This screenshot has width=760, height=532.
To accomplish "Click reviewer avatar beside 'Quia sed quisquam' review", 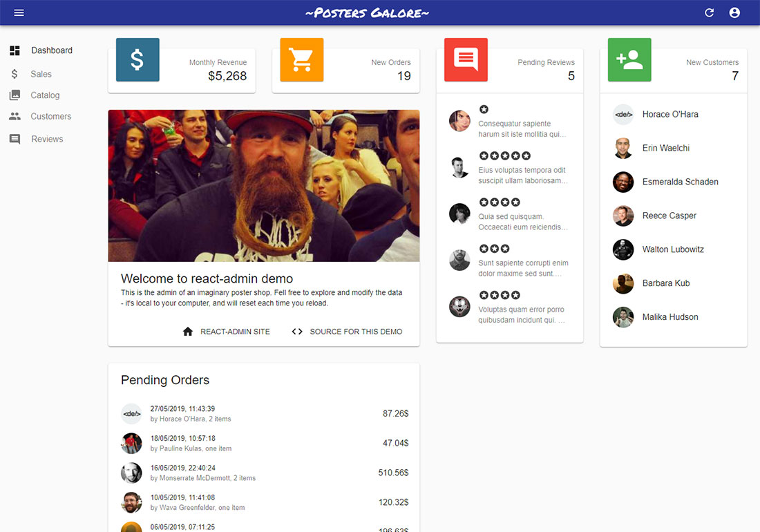I will [459, 213].
